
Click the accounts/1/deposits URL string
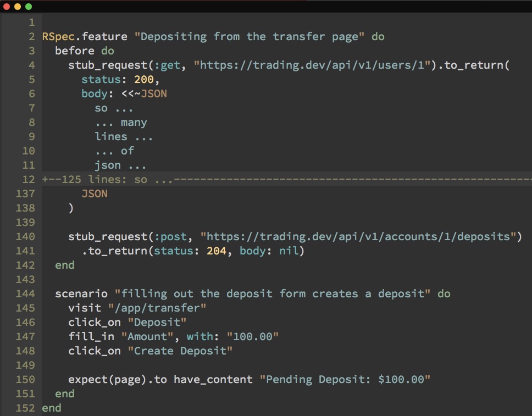tap(358, 236)
